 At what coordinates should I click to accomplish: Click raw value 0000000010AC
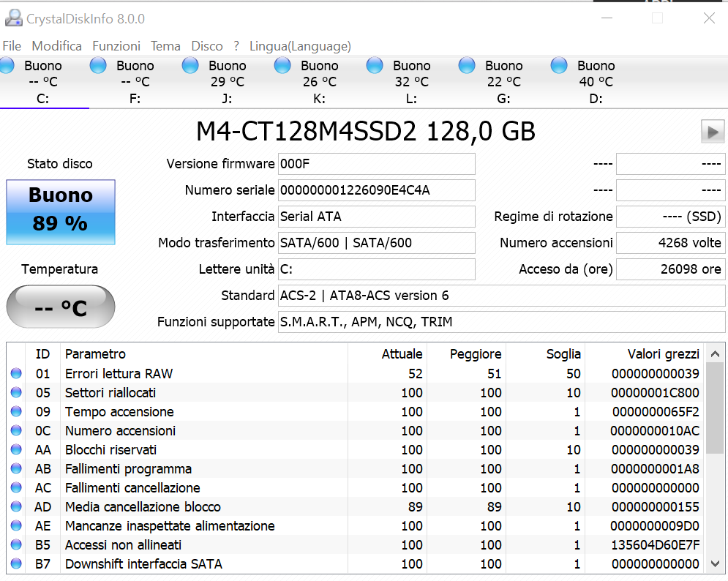pyautogui.click(x=655, y=430)
